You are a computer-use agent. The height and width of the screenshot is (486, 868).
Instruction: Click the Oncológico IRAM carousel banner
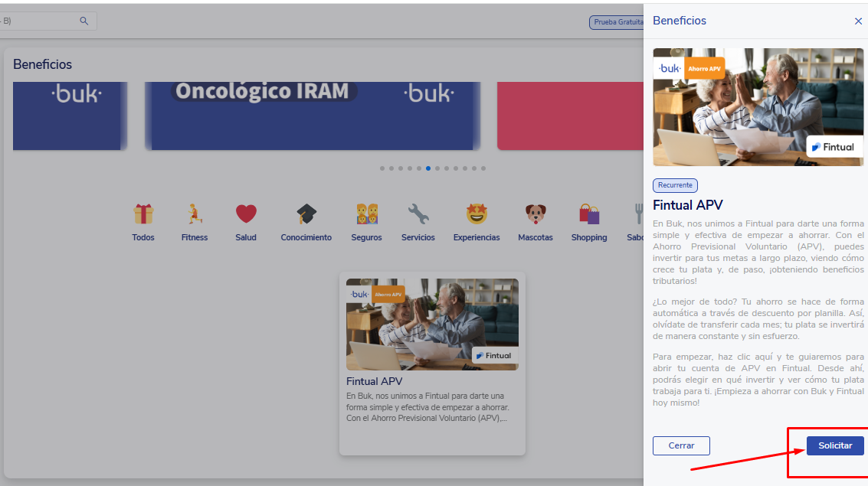coord(313,115)
